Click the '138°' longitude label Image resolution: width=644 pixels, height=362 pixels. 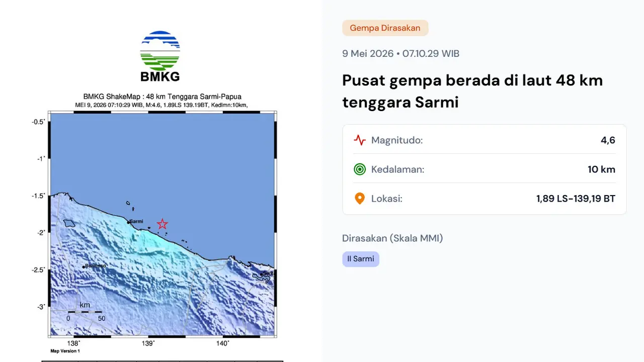(x=74, y=343)
